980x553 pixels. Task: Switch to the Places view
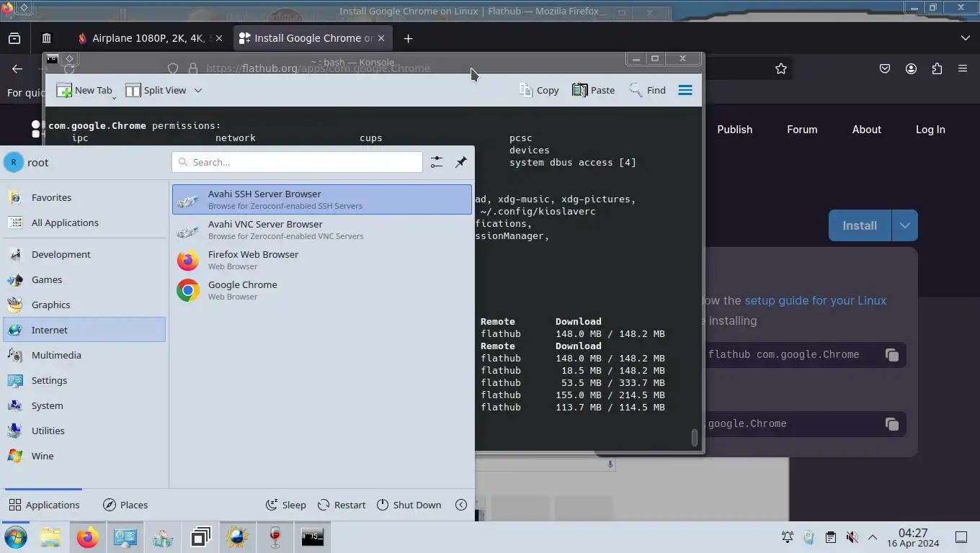tap(125, 505)
